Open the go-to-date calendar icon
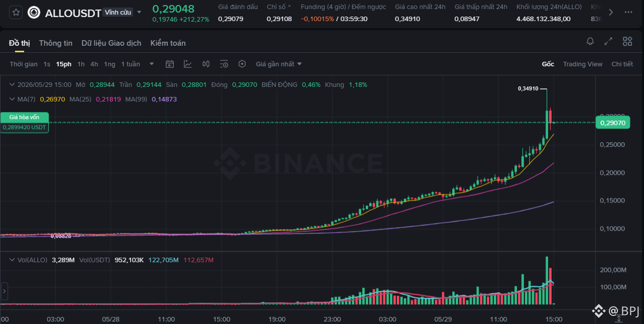644x324 pixels. 170,64
